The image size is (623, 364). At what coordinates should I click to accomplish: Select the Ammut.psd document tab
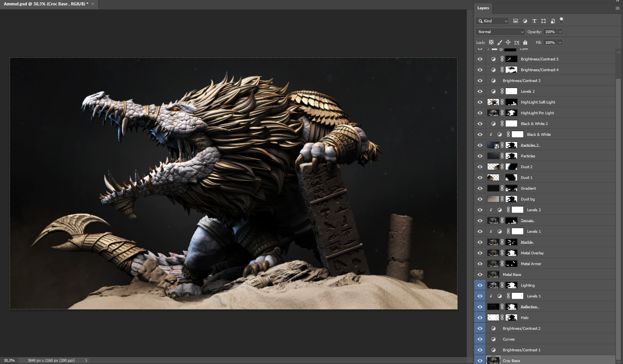point(46,4)
